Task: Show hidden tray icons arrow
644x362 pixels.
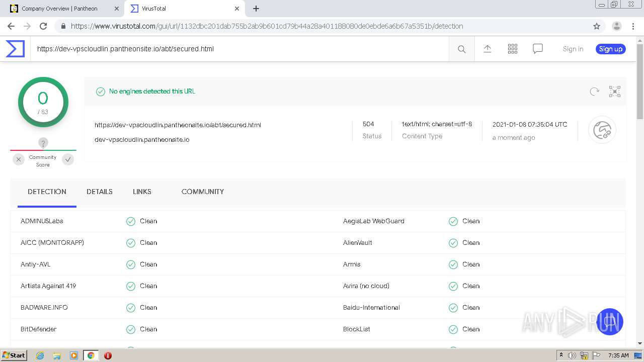Action: pyautogui.click(x=561, y=355)
